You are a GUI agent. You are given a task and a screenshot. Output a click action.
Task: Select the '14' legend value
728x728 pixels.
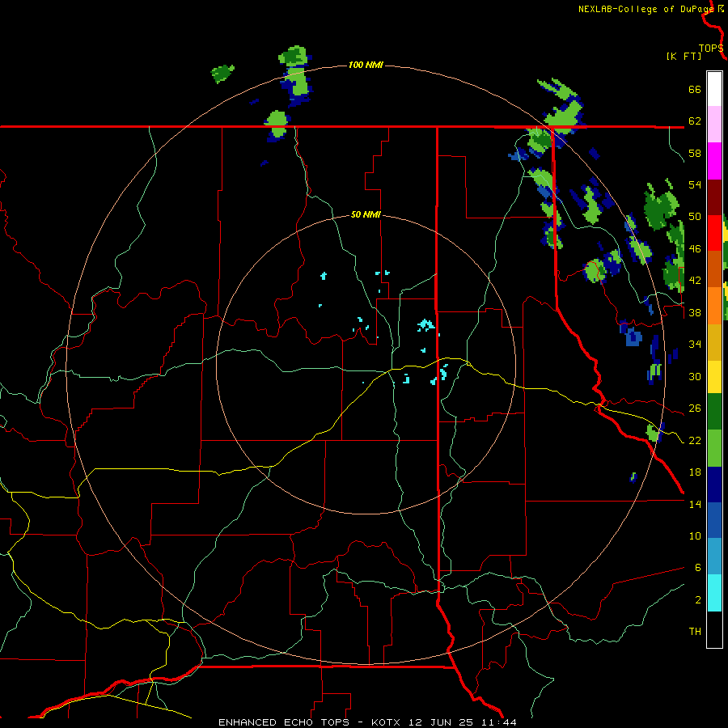pyautogui.click(x=695, y=504)
